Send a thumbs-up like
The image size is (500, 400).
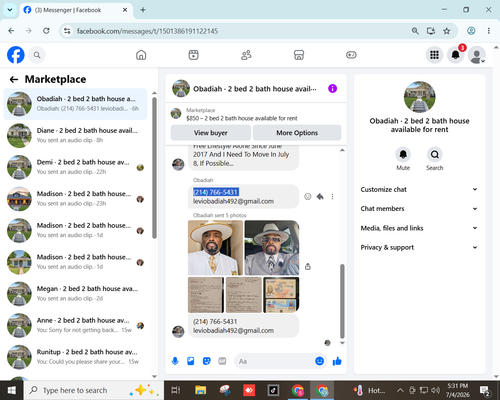(337, 361)
